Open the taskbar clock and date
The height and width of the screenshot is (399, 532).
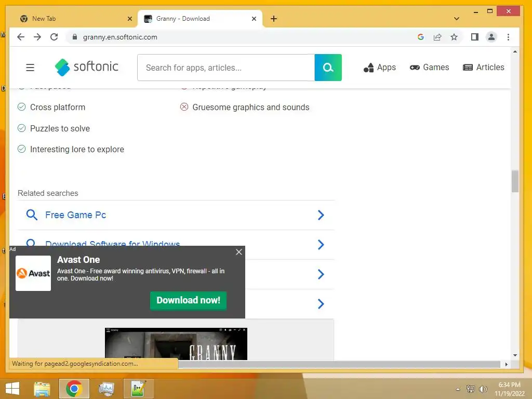tap(509, 389)
